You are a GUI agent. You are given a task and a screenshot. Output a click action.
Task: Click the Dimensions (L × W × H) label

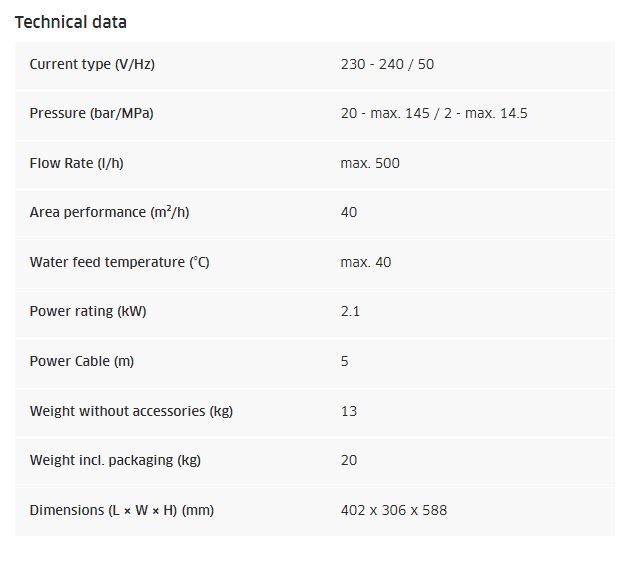pos(121,510)
